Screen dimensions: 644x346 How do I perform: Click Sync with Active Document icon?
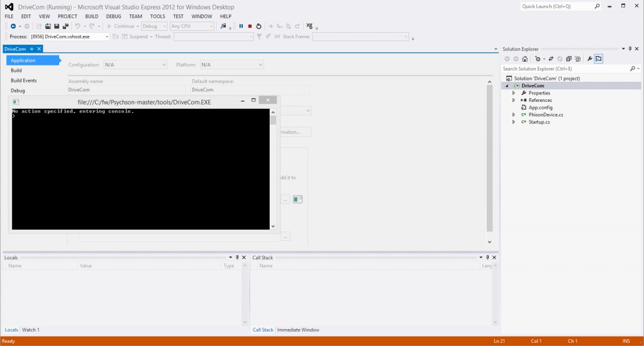click(x=551, y=59)
